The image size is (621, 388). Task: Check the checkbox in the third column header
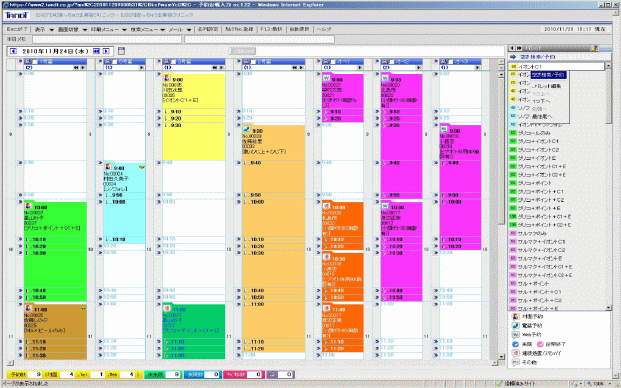(173, 62)
